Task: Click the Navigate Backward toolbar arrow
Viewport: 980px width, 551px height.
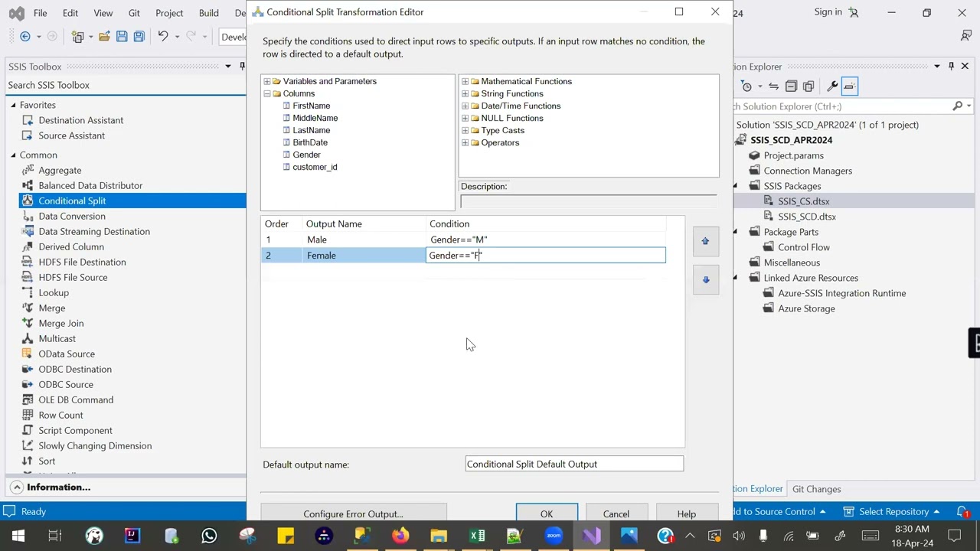Action: click(25, 37)
